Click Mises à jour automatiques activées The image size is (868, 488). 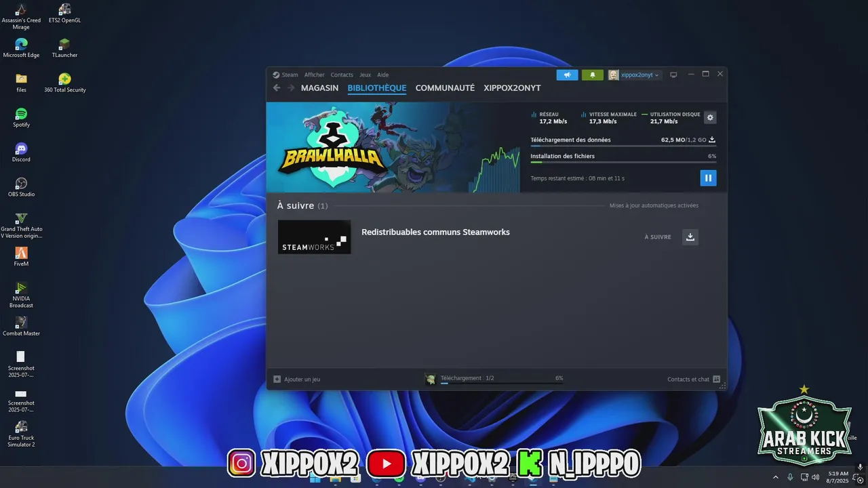(654, 205)
